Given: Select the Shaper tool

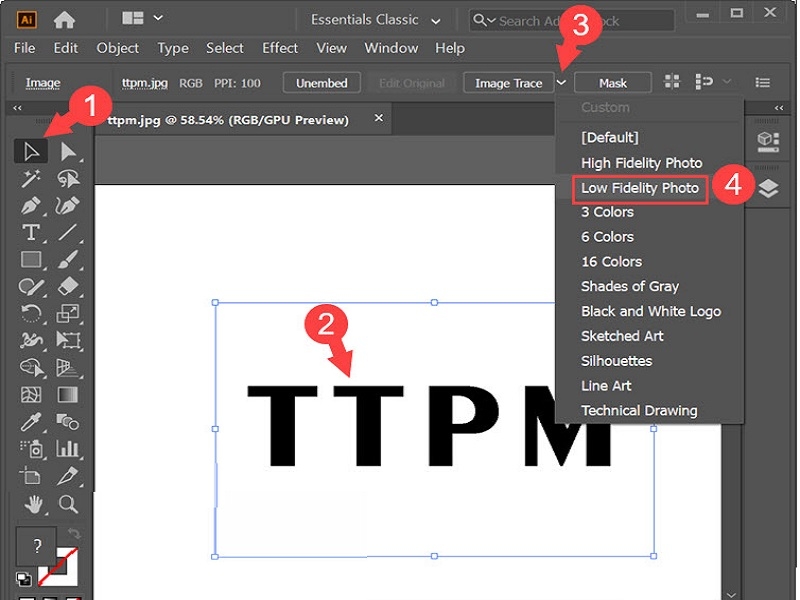Looking at the screenshot, I should pyautogui.click(x=31, y=287).
